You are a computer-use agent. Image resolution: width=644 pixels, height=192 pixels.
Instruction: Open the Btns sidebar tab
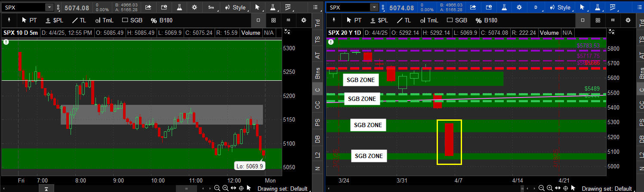317,73
